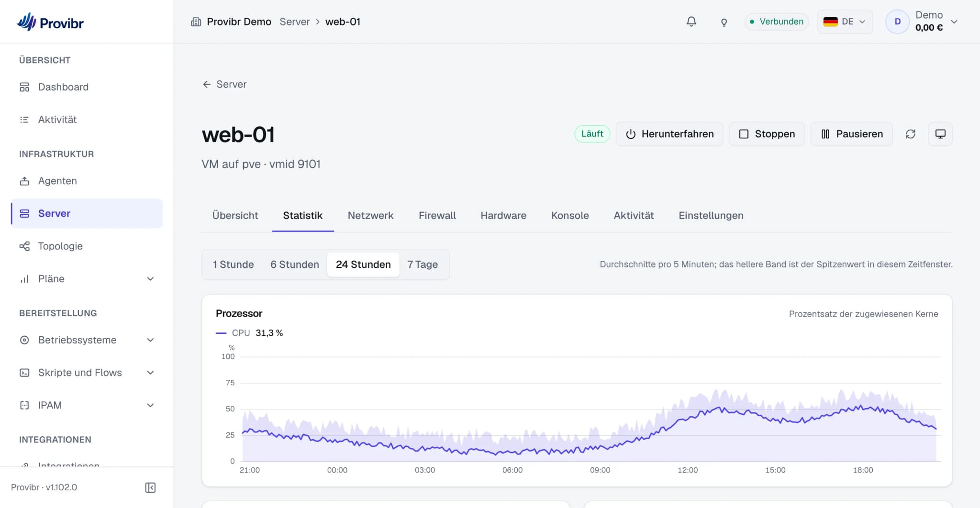Click the refresh server status icon

click(x=910, y=134)
